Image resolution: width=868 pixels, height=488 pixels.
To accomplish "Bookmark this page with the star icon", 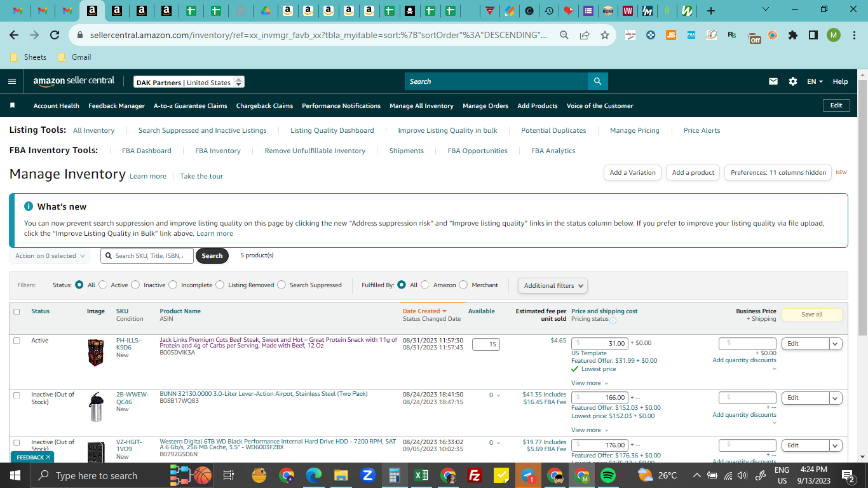I will 605,35.
